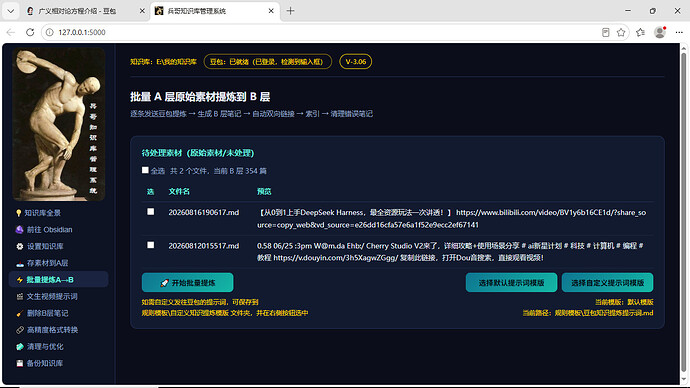The height and width of the screenshot is (388, 690).
Task: Tick the 全选 select-all checkbox
Action: coord(145,170)
